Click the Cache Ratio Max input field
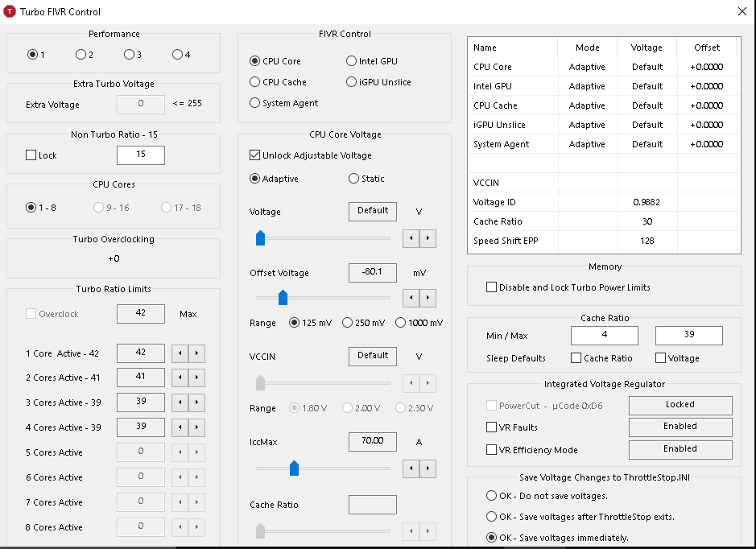 (x=688, y=336)
